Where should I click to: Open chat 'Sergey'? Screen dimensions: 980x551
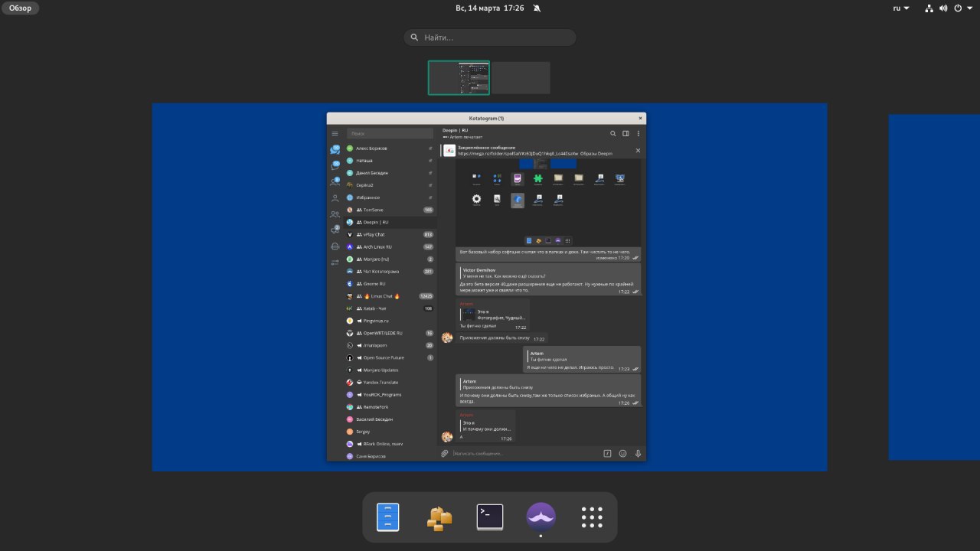(x=390, y=432)
